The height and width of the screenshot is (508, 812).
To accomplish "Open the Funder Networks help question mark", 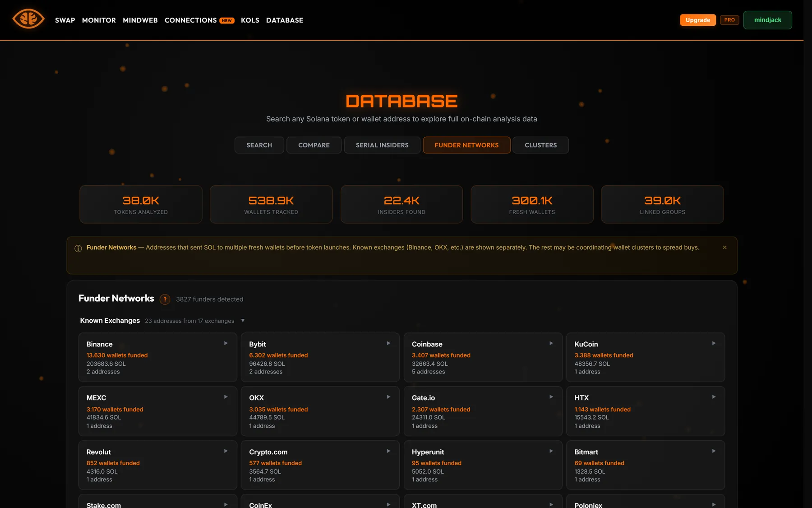I will pyautogui.click(x=165, y=299).
